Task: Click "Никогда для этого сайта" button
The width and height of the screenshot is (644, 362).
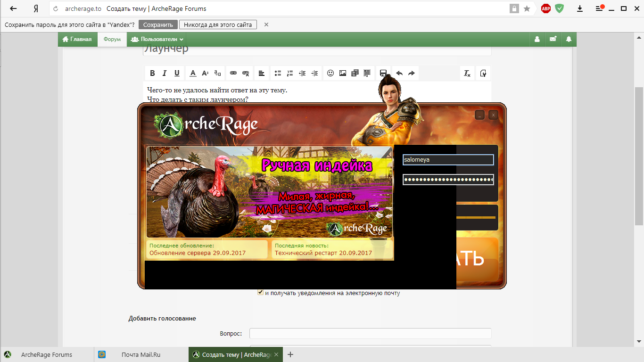Action: click(218, 25)
